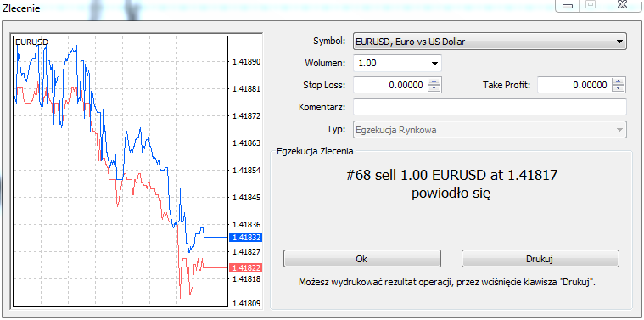Minimize the Zlecenie dialog window
The image size is (644, 320).
click(568, 6)
